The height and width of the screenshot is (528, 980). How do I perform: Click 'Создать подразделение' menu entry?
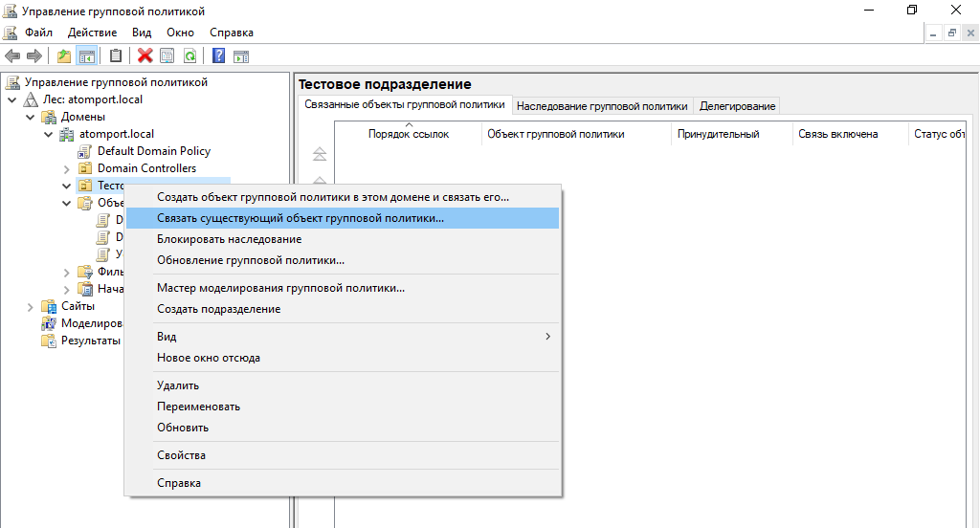tap(218, 309)
